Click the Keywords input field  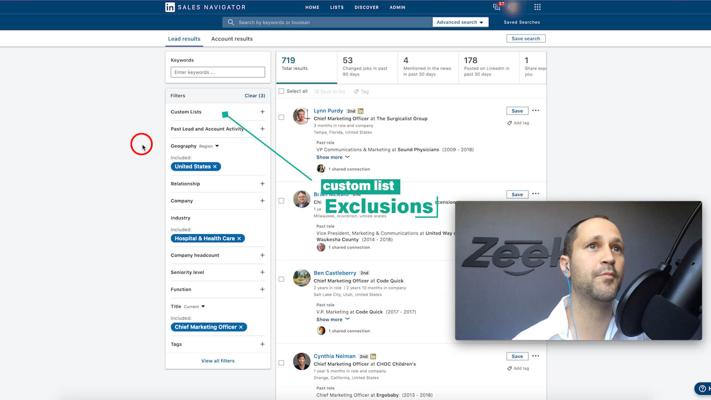click(x=217, y=72)
